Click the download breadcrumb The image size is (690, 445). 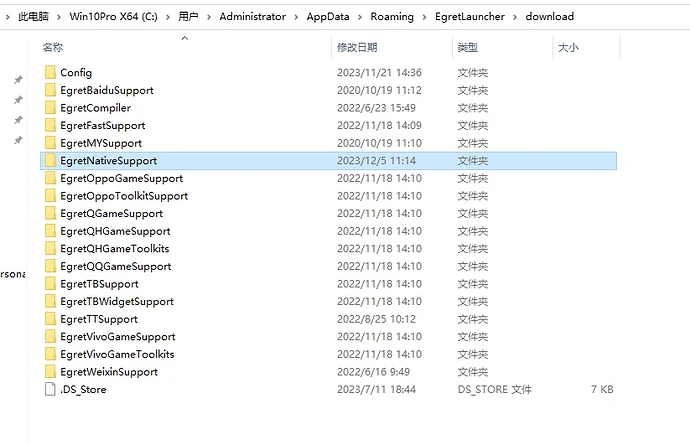click(550, 17)
